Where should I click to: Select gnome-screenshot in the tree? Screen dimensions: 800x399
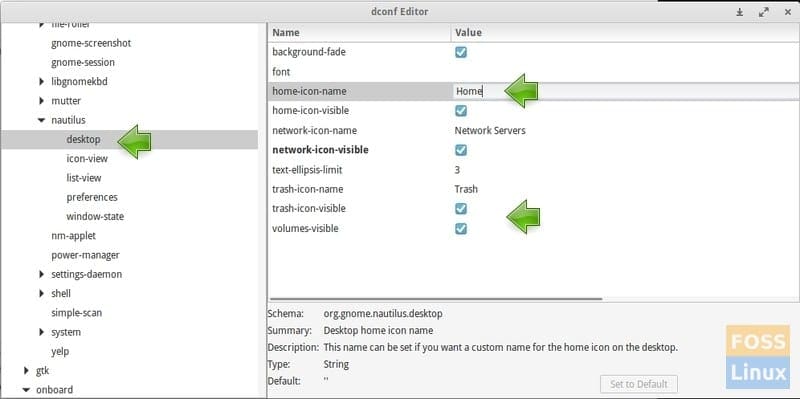pyautogui.click(x=91, y=43)
